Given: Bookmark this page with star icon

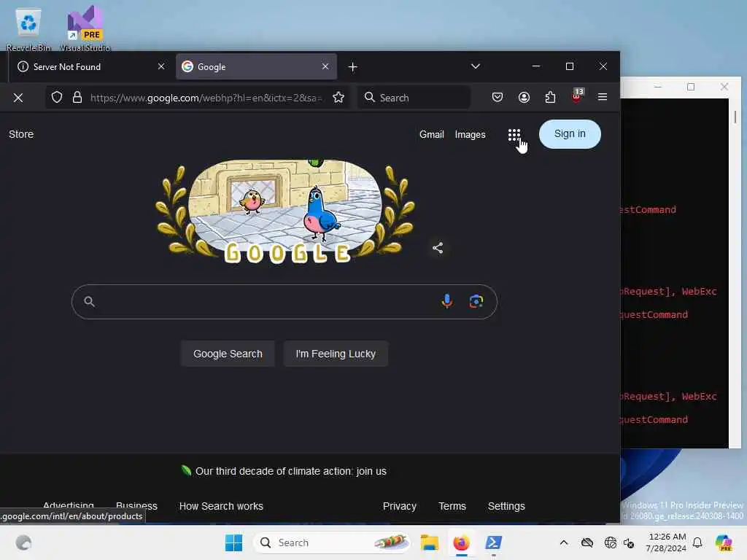Looking at the screenshot, I should pyautogui.click(x=338, y=98).
